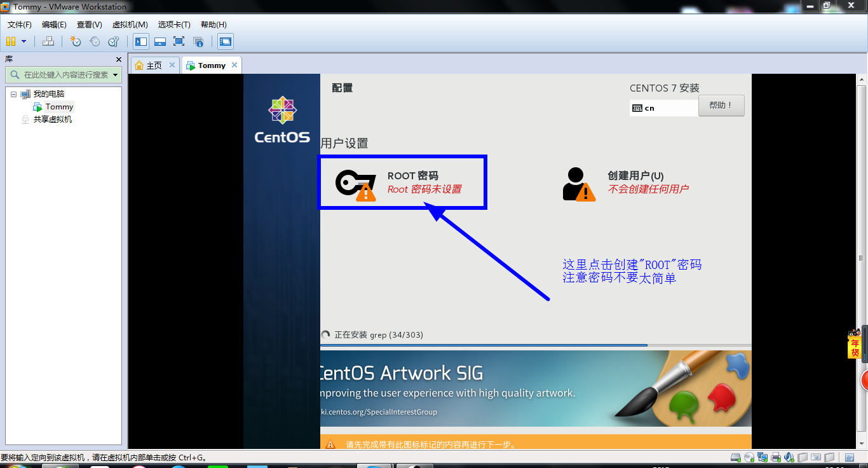Open the power options dropdown arrow beside pause
The height and width of the screenshot is (468, 868).
(x=24, y=41)
